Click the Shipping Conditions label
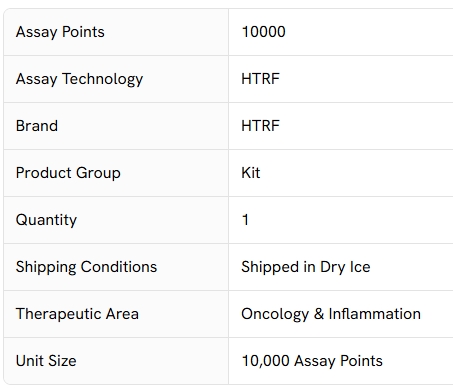Image resolution: width=453 pixels, height=391 pixels. [86, 267]
